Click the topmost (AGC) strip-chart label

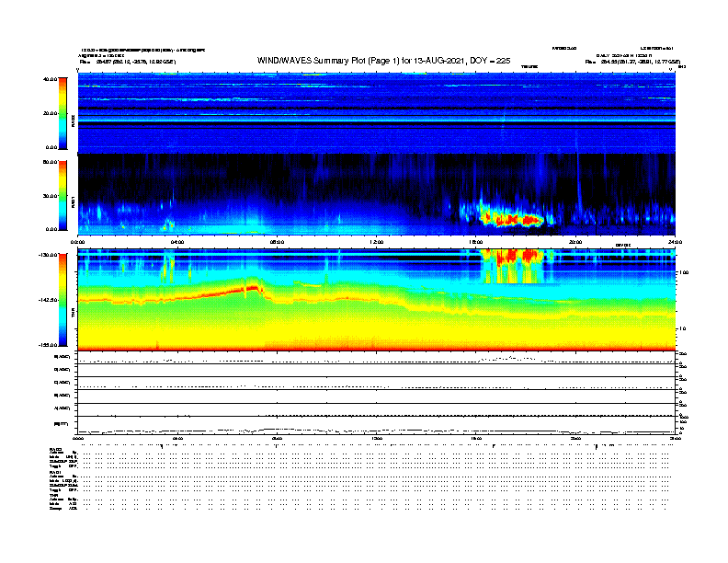[x=63, y=357]
